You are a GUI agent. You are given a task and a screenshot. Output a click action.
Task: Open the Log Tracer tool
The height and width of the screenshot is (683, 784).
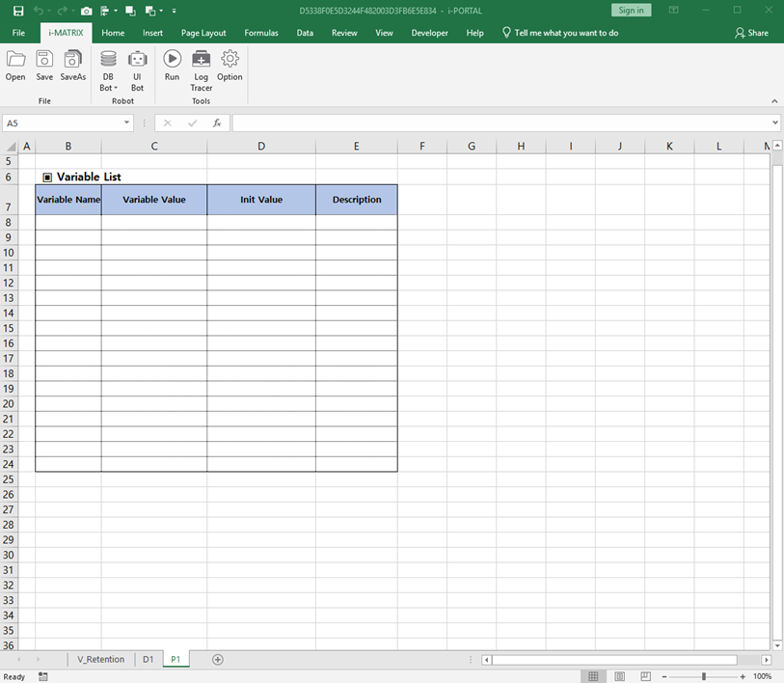[201, 61]
